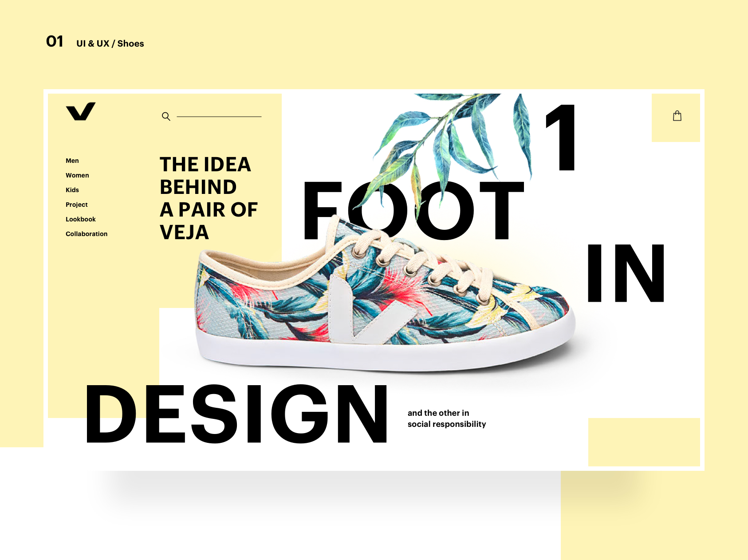This screenshot has width=748, height=560.
Task: Select Kids in the navigation
Action: 72,190
